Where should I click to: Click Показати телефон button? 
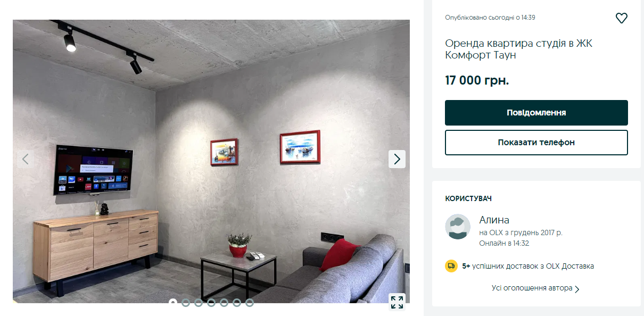(536, 143)
